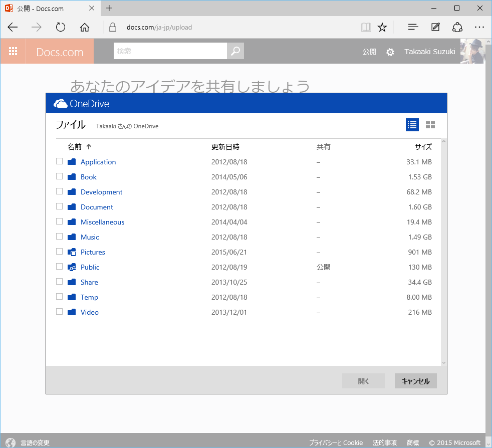Open reading view book icon
The height and width of the screenshot is (448, 492).
coord(366,28)
